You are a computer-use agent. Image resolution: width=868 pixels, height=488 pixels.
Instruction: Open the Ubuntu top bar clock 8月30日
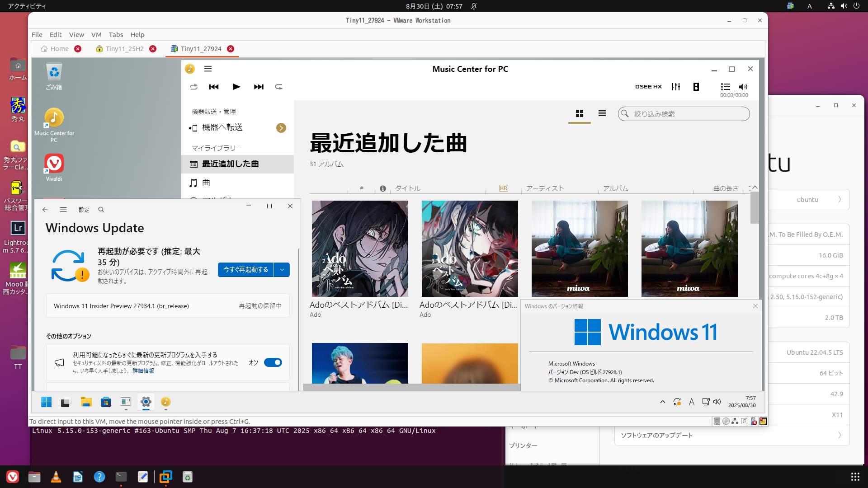point(434,6)
